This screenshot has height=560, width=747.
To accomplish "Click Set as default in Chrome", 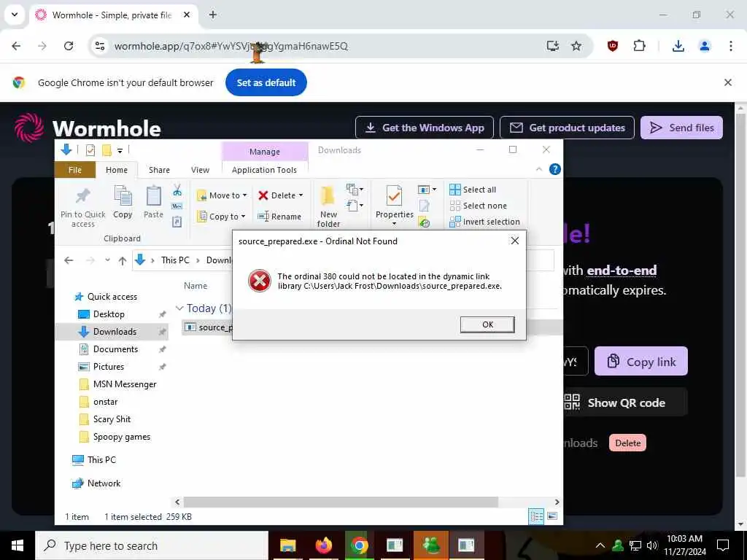I will [266, 82].
